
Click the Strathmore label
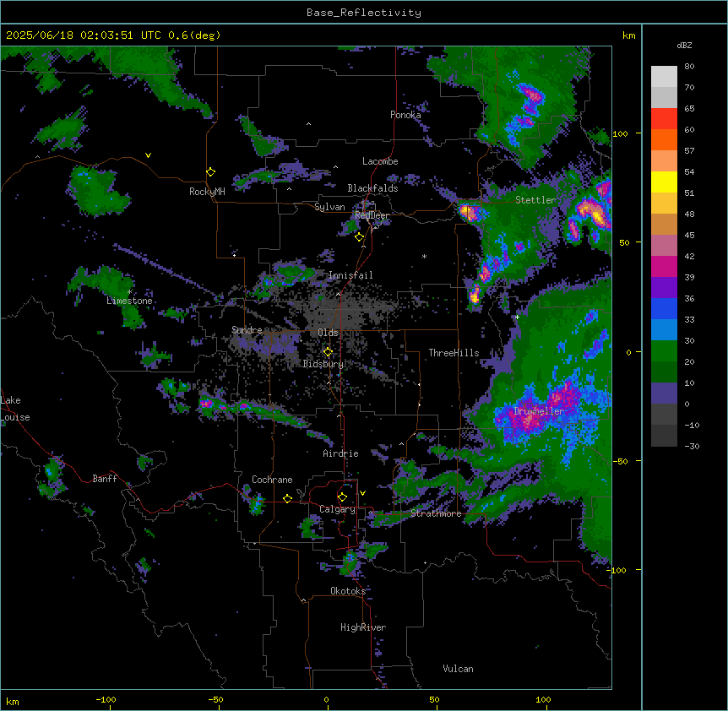[436, 513]
